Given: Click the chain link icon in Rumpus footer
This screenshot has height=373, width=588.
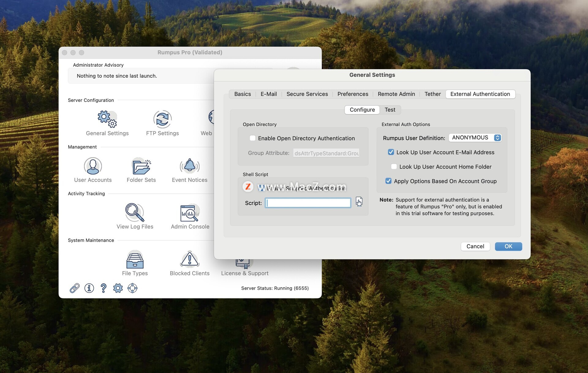Looking at the screenshot, I should point(75,288).
